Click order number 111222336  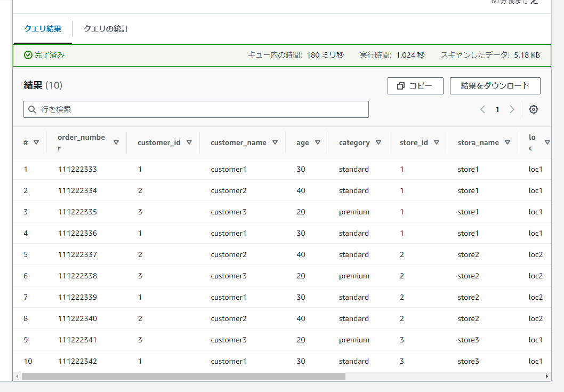77,233
